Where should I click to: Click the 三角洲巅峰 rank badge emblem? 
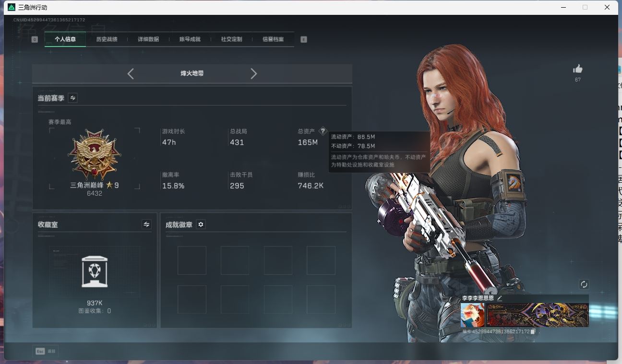click(x=95, y=154)
